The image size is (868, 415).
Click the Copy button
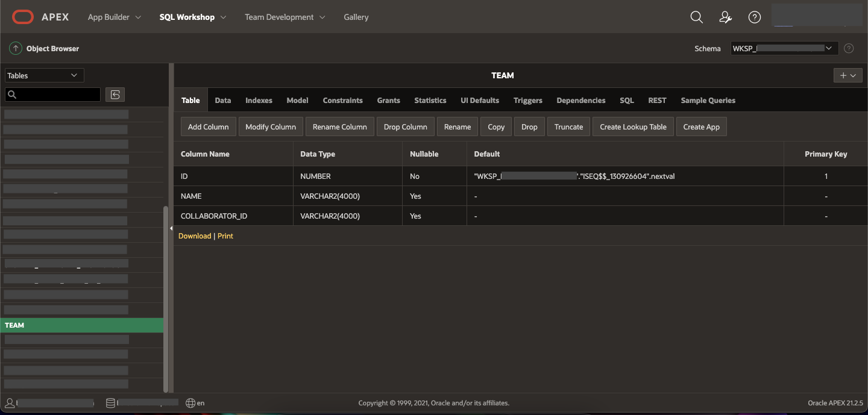[x=496, y=126]
